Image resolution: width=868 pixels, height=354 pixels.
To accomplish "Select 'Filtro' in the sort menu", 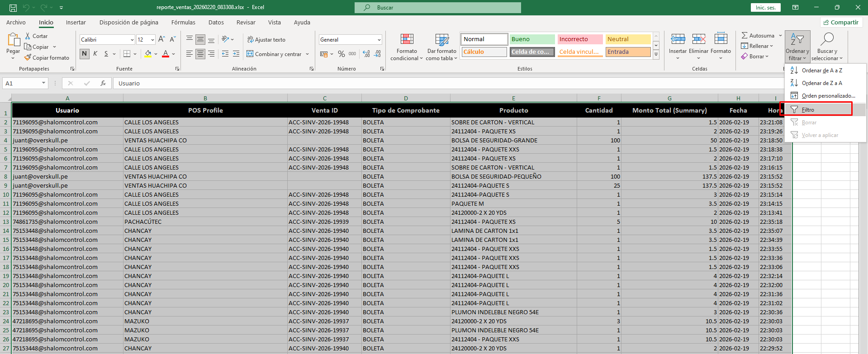I will [808, 110].
